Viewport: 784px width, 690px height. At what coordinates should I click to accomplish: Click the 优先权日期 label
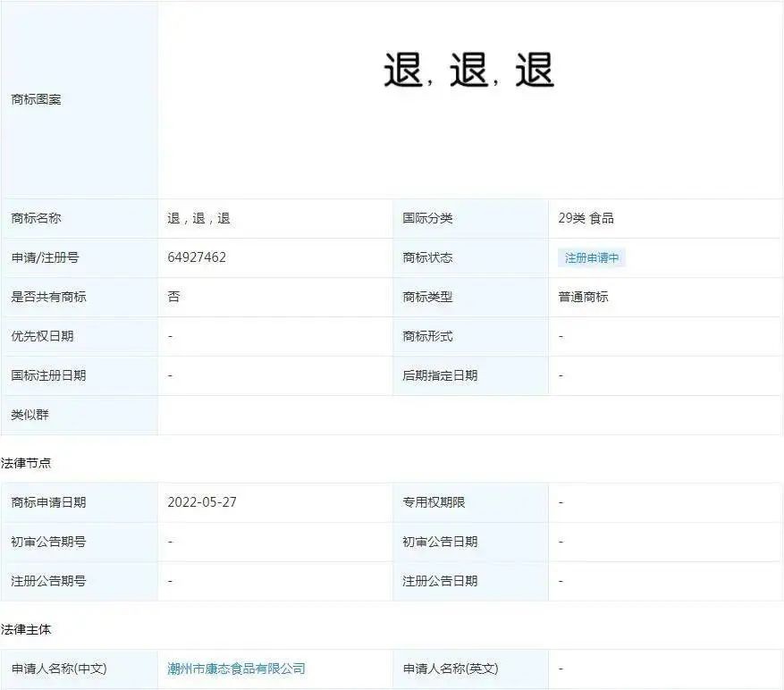pos(43,336)
